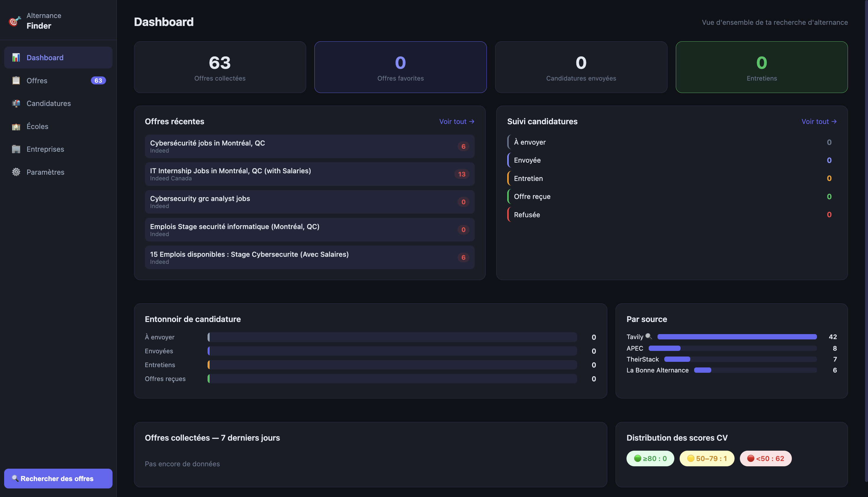The image size is (868, 497).
Task: Navigate to Écoles
Action: 58,126
